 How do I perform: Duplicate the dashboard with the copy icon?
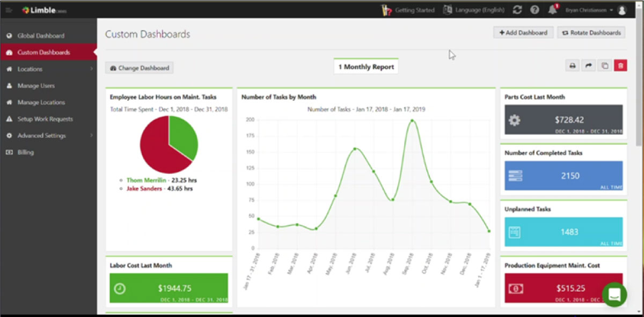(605, 66)
